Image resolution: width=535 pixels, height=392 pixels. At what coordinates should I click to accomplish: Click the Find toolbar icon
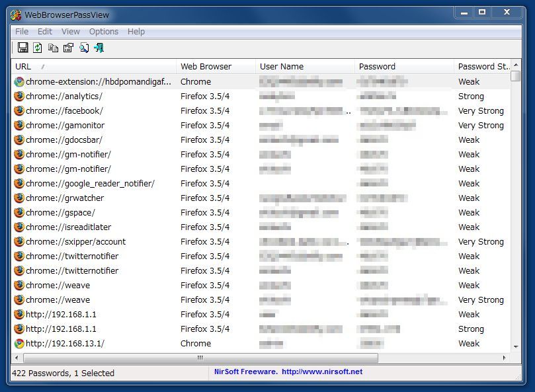pyautogui.click(x=84, y=48)
